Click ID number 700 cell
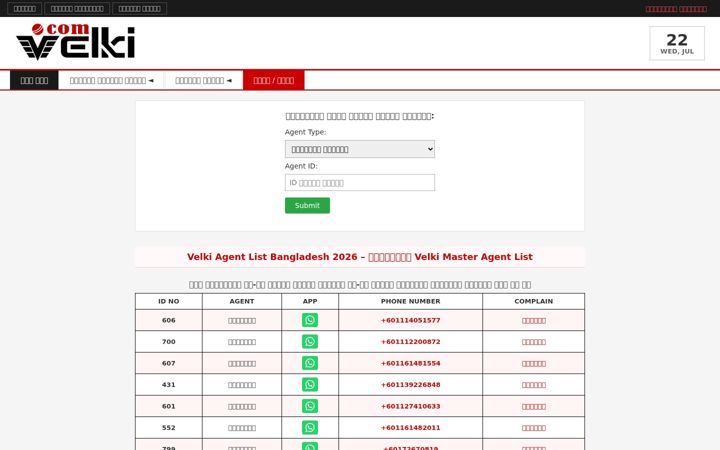This screenshot has height=450, width=720. point(169,342)
